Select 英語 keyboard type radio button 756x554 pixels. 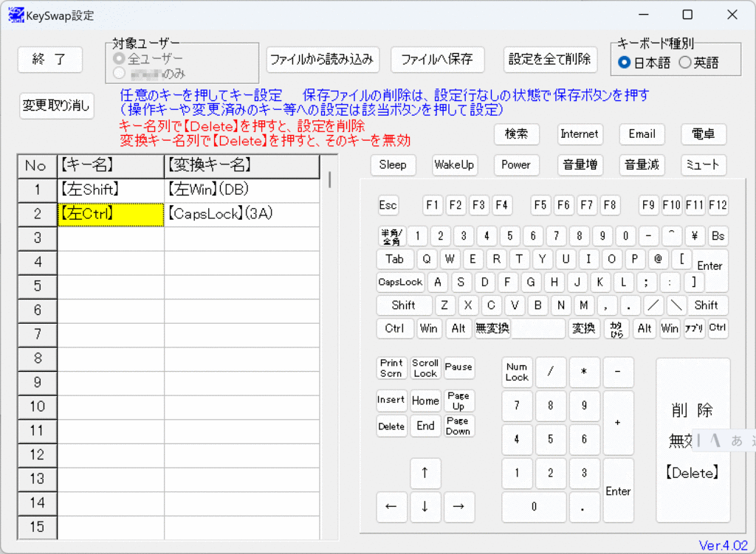click(685, 63)
